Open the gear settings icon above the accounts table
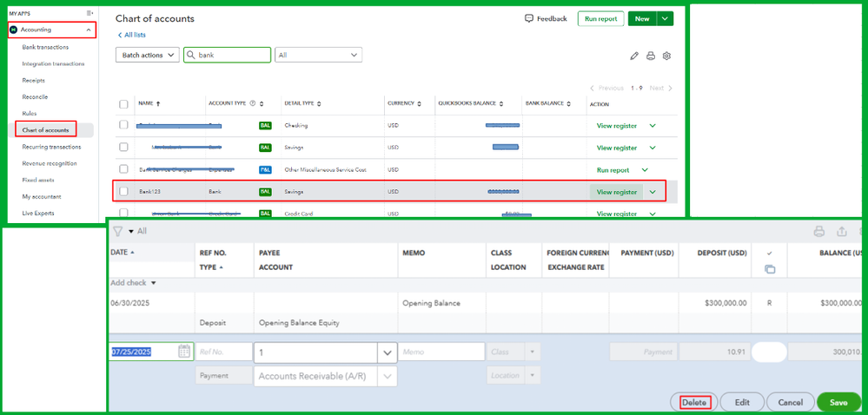 pos(667,56)
